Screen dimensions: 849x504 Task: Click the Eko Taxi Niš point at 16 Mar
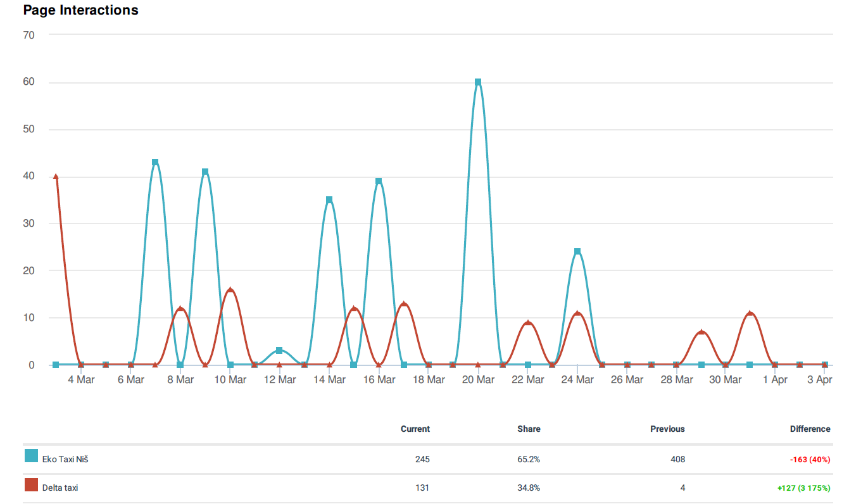[x=379, y=181]
